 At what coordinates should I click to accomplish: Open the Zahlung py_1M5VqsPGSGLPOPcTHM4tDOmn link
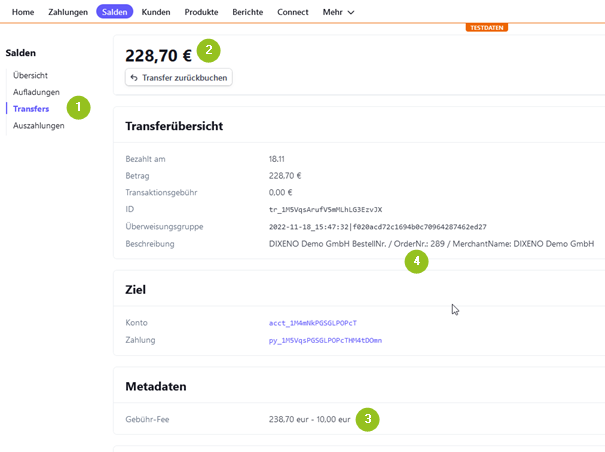pos(325,340)
